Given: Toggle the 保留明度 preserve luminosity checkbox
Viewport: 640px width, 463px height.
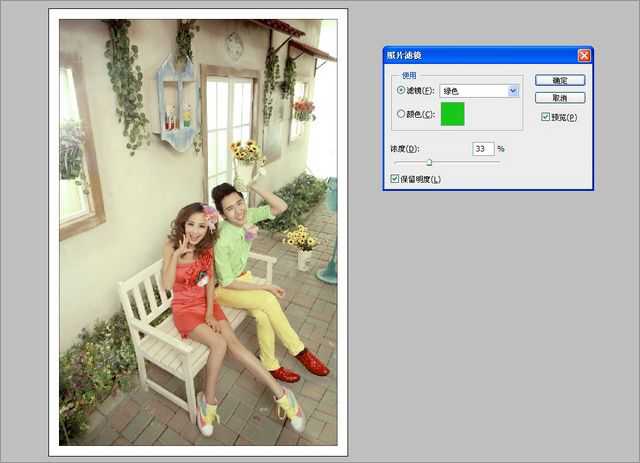Looking at the screenshot, I should pyautogui.click(x=395, y=179).
